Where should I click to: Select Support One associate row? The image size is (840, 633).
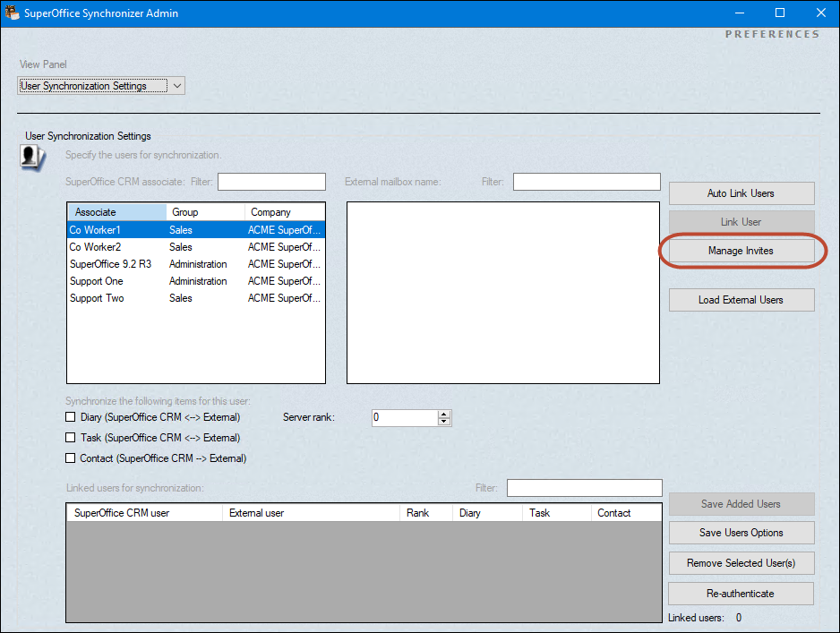(97, 281)
